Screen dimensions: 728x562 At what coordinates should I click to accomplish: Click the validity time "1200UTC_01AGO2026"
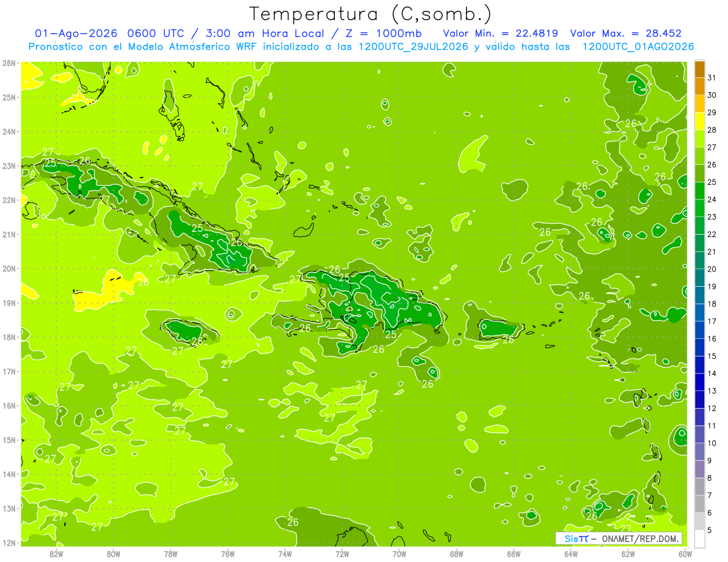(x=638, y=47)
